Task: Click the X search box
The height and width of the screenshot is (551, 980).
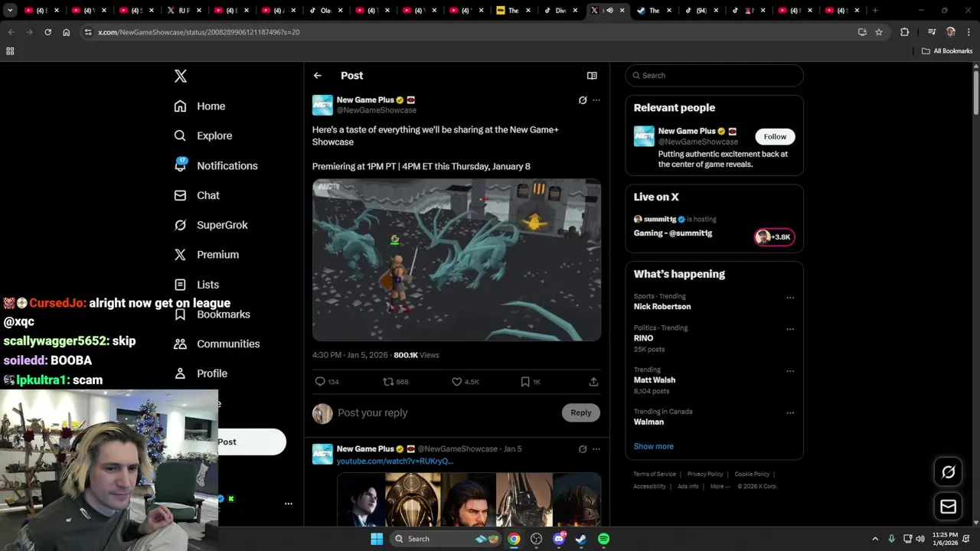Action: (714, 76)
